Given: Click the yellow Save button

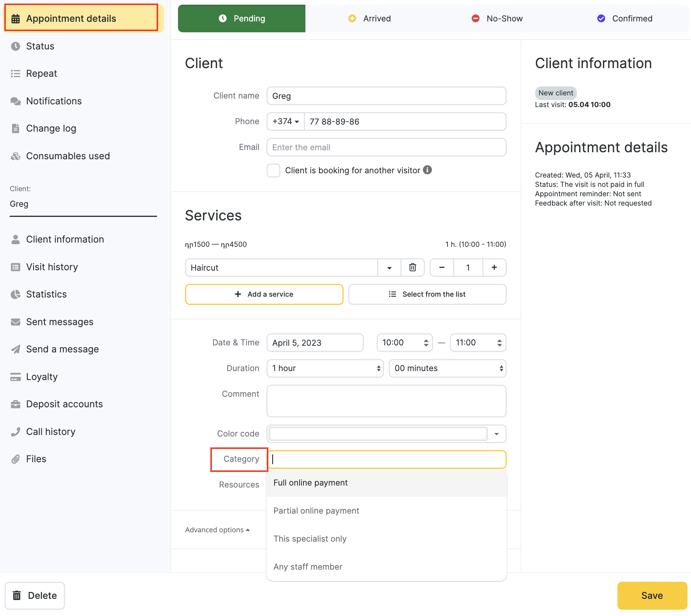Looking at the screenshot, I should coord(652,596).
